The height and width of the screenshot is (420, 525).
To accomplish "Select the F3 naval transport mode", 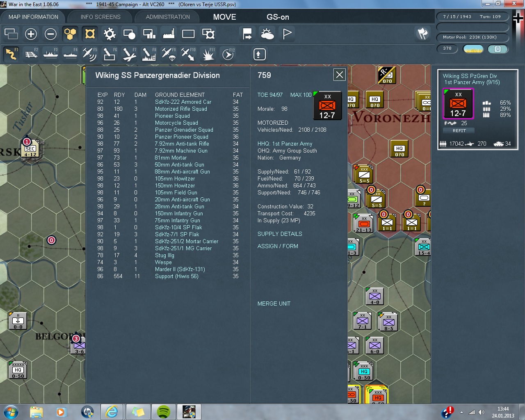I will tap(50, 54).
